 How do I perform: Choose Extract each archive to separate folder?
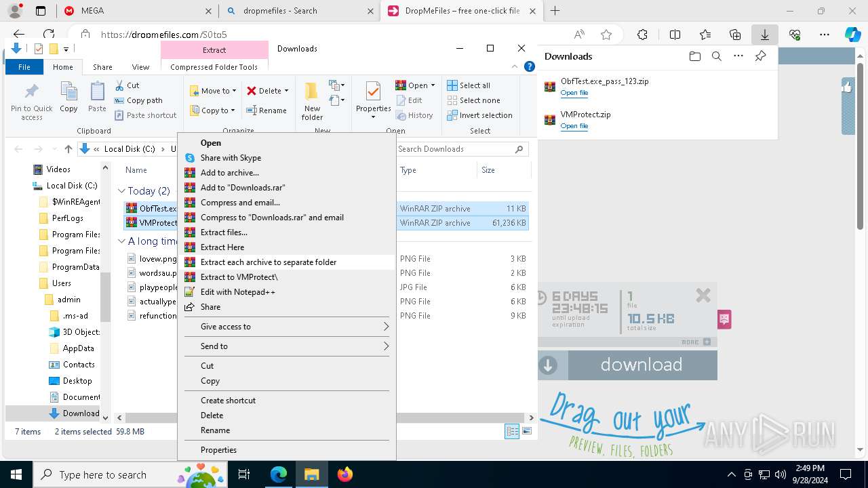(x=286, y=262)
